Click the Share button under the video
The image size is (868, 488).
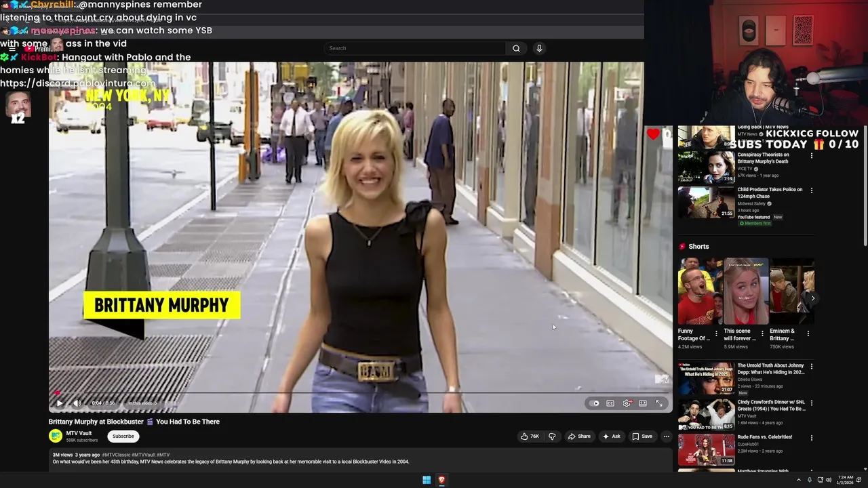coord(579,436)
